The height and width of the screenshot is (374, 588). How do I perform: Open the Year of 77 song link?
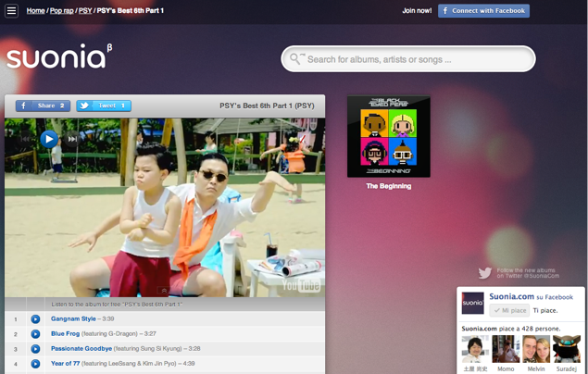tap(65, 363)
